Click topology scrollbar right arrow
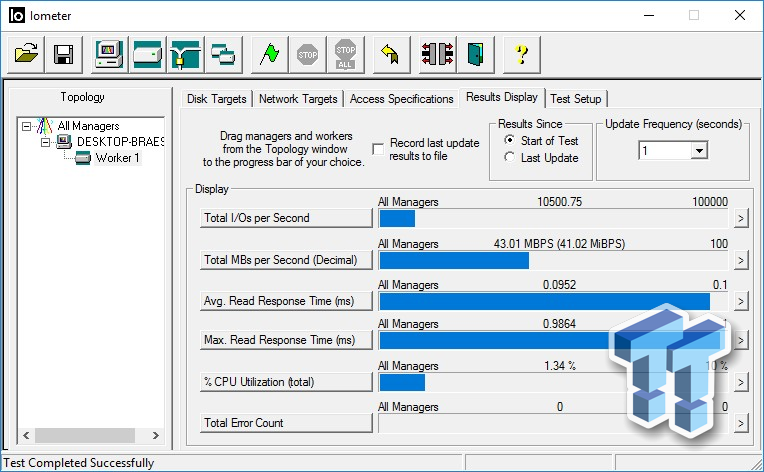This screenshot has height=472, width=764. point(155,435)
